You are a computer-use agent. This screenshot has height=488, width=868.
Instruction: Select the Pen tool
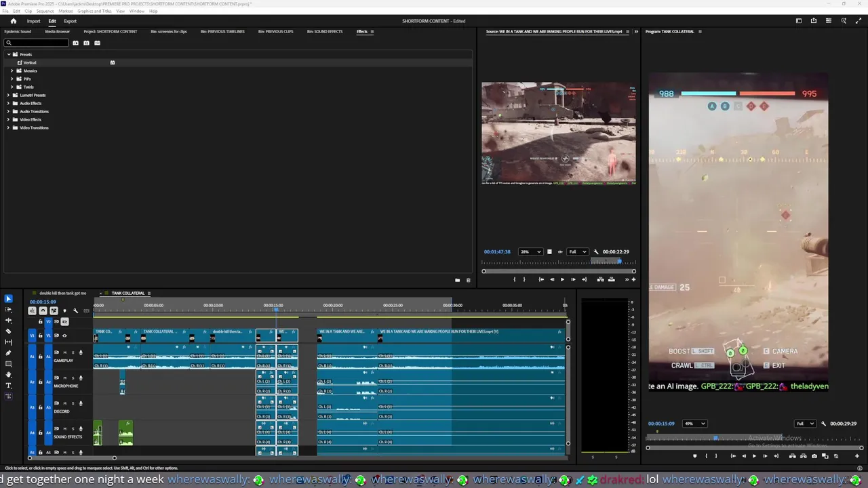click(x=8, y=353)
